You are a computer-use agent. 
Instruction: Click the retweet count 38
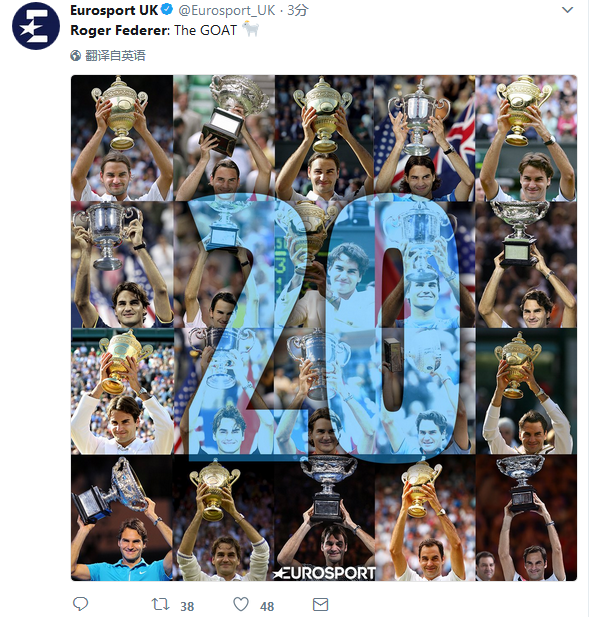tap(187, 606)
